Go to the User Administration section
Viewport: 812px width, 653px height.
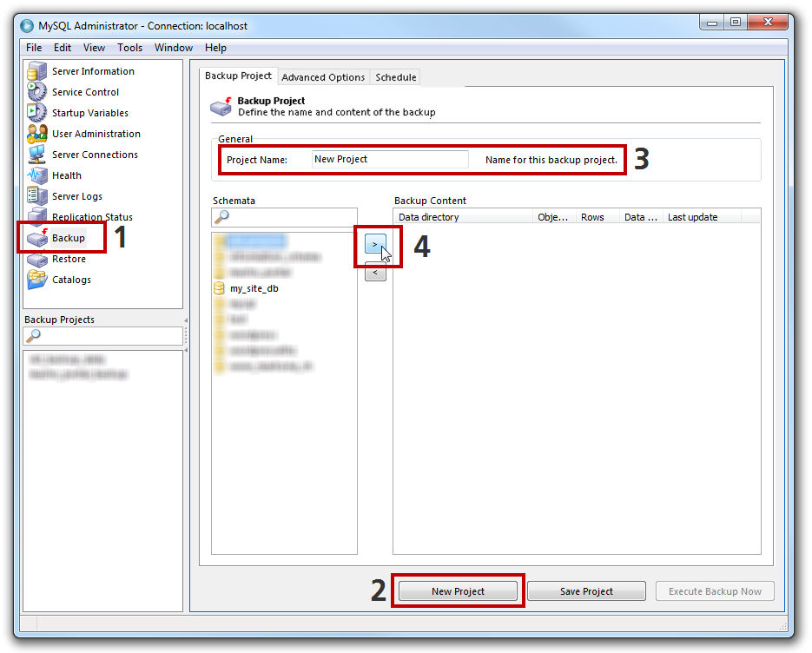(x=96, y=134)
